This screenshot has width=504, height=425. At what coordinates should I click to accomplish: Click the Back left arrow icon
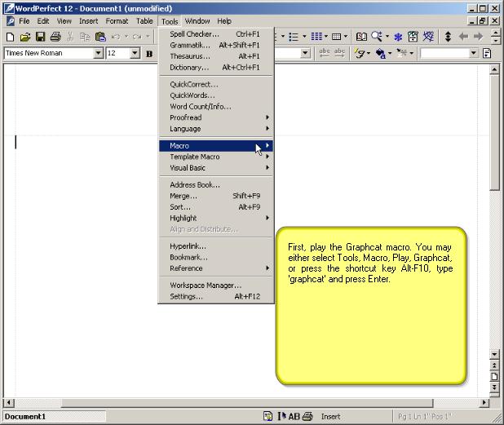(463, 37)
